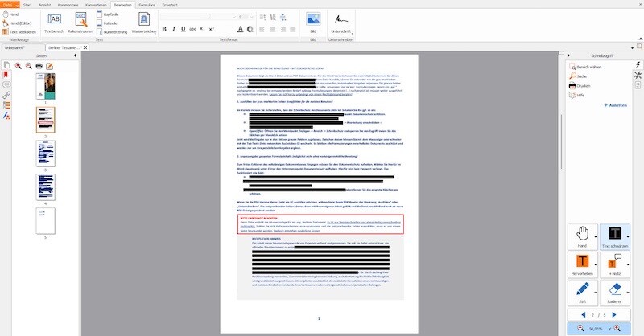
Task: Adjust the line spacing icon
Action: pos(262,17)
